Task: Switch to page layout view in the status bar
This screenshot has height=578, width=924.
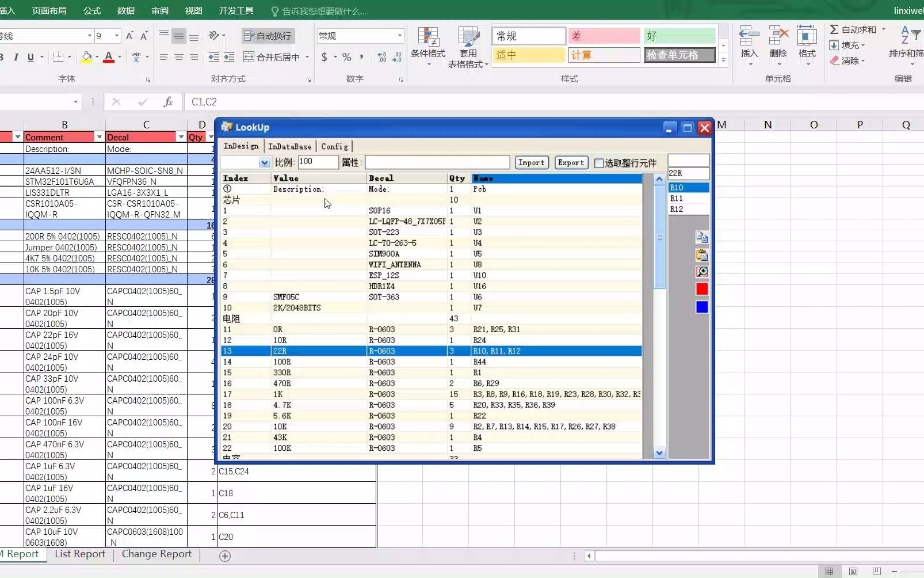Action: pyautogui.click(x=853, y=571)
